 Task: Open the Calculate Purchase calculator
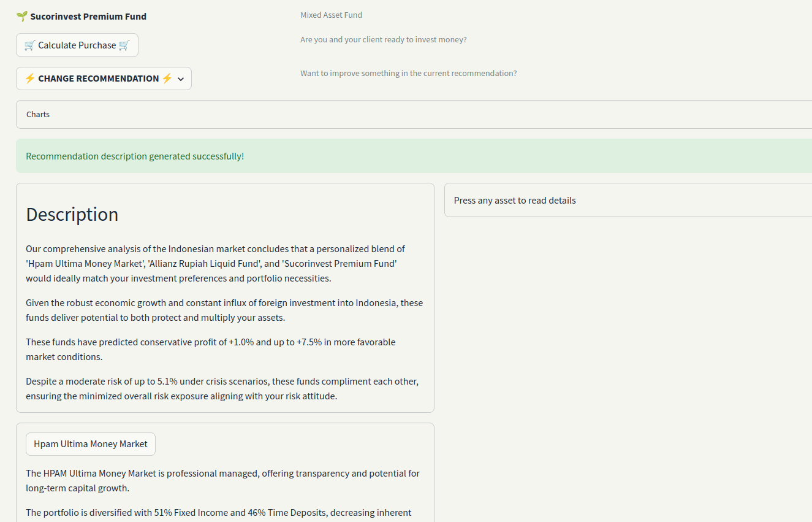click(x=77, y=45)
